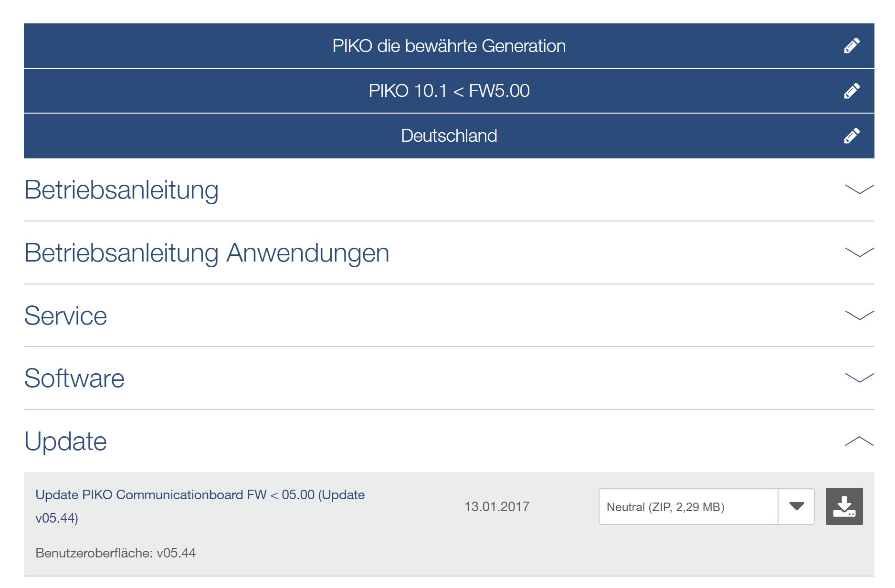Collapse the Update section chevron
895x588 pixels.
(859, 441)
